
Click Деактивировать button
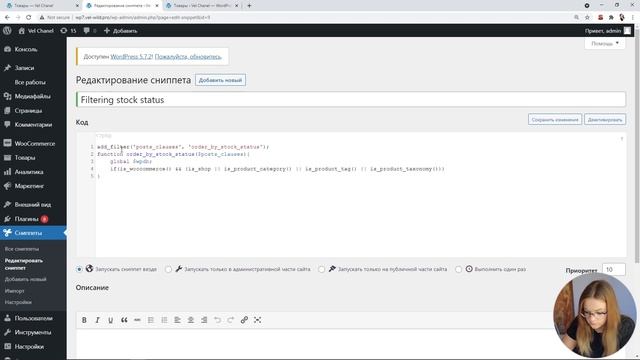tap(605, 120)
